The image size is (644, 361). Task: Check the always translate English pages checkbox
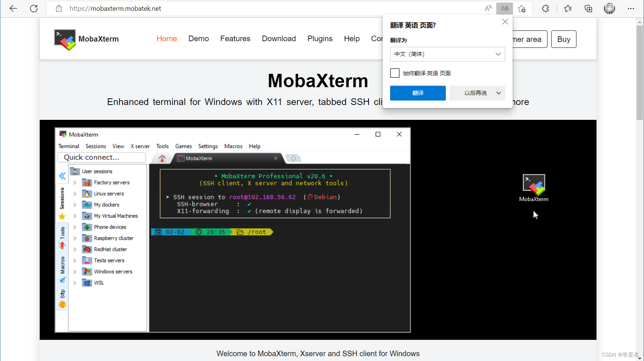pos(395,73)
